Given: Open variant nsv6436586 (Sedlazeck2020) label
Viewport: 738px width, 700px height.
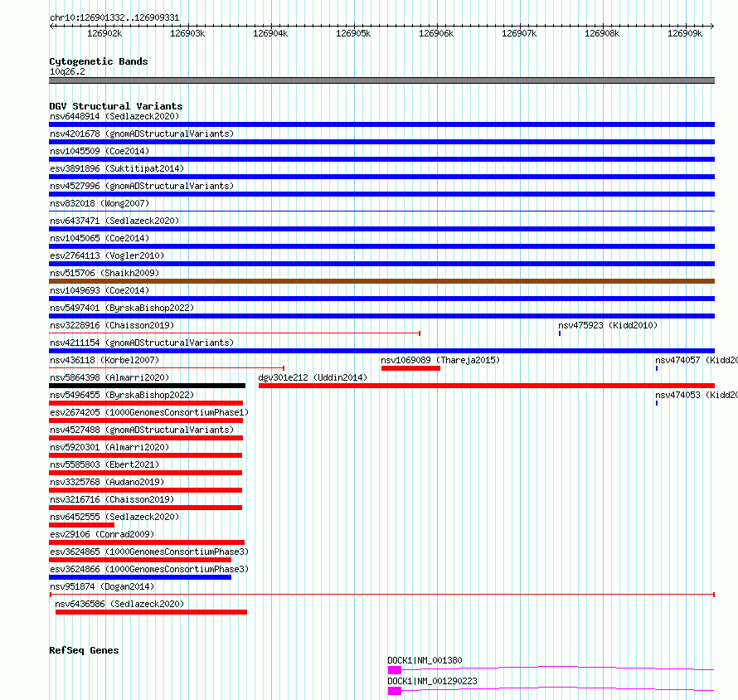Looking at the screenshot, I should [x=119, y=604].
